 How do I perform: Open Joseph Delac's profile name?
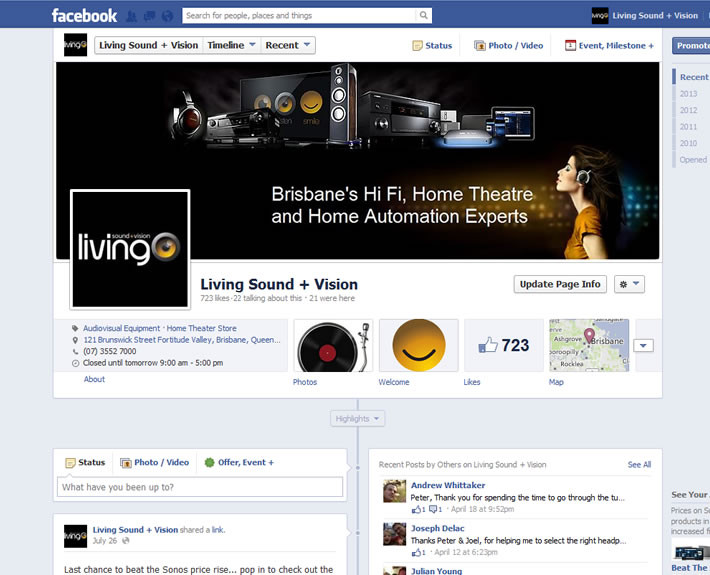[437, 528]
